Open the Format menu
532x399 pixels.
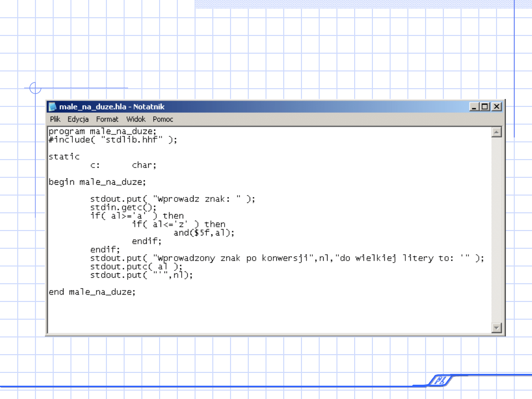(107, 119)
